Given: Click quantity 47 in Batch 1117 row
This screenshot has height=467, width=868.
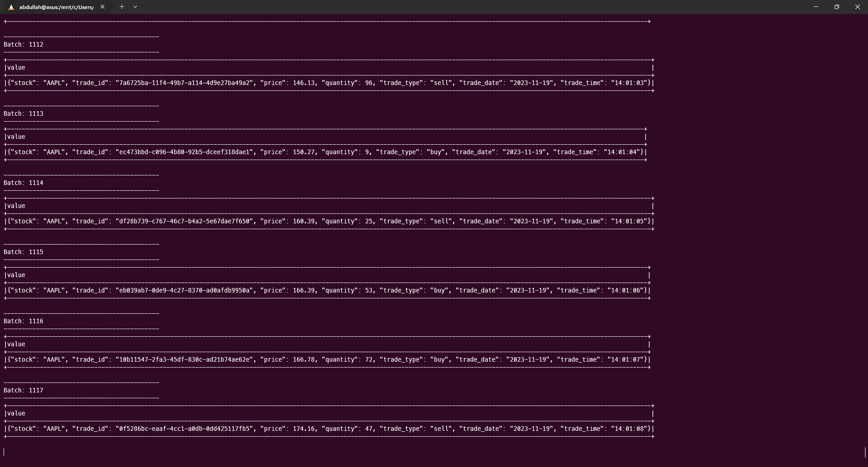Looking at the screenshot, I should [x=369, y=429].
